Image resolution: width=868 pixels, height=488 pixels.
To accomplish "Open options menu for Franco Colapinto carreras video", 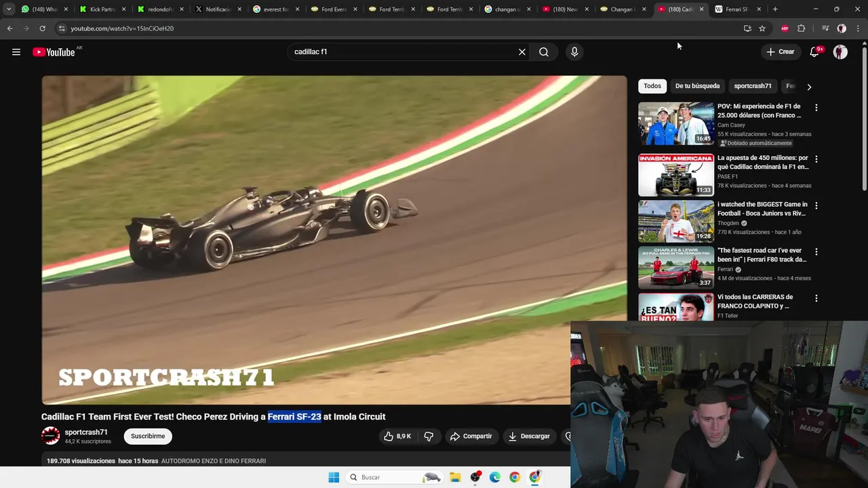I will point(816,298).
